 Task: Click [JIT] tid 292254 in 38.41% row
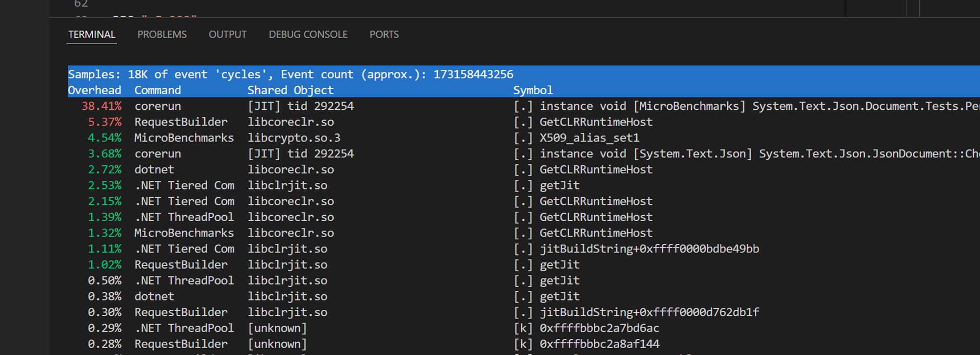[x=300, y=106]
